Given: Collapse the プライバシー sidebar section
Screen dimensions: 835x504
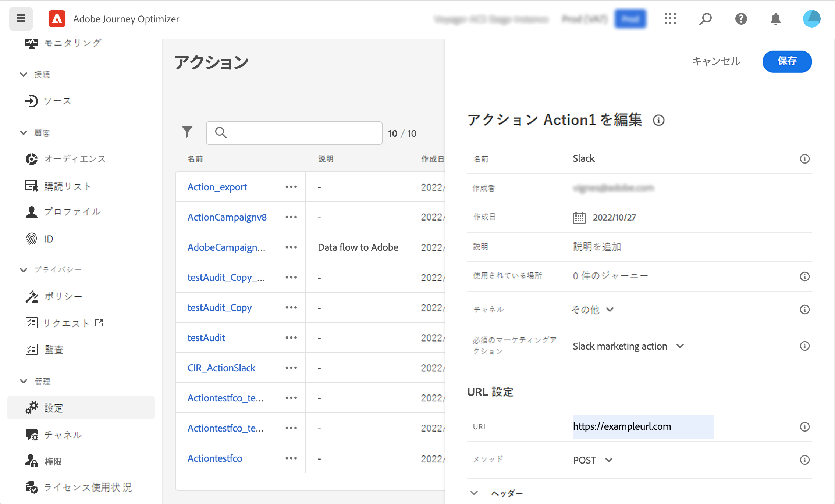Looking at the screenshot, I should pos(24,270).
